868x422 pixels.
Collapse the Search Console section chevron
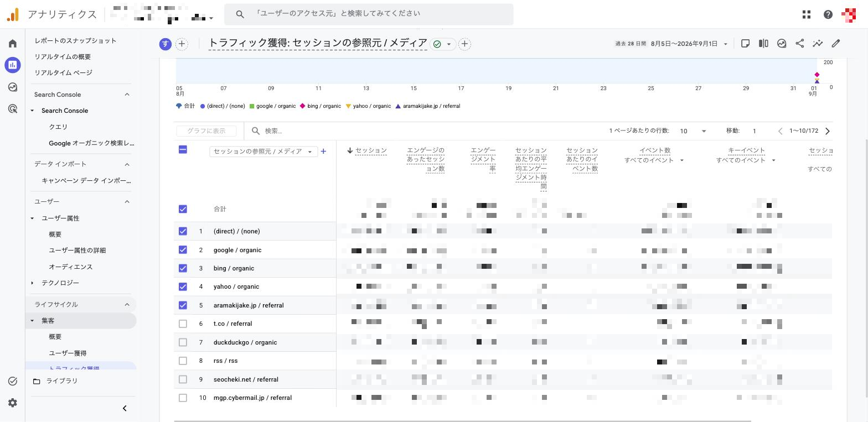click(127, 95)
